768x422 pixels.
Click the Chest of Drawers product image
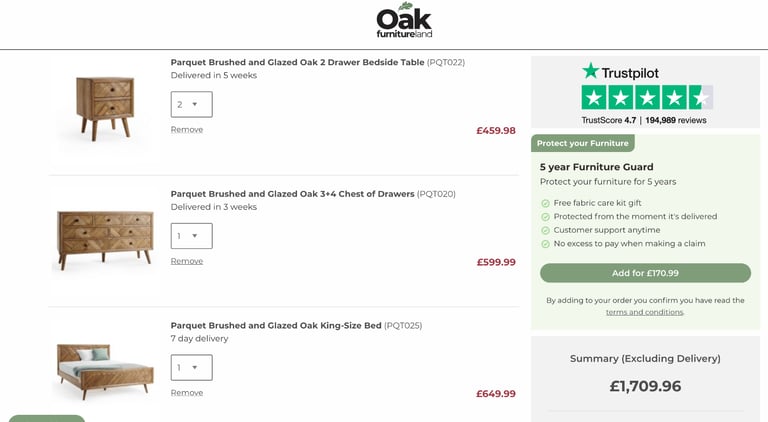(105, 240)
